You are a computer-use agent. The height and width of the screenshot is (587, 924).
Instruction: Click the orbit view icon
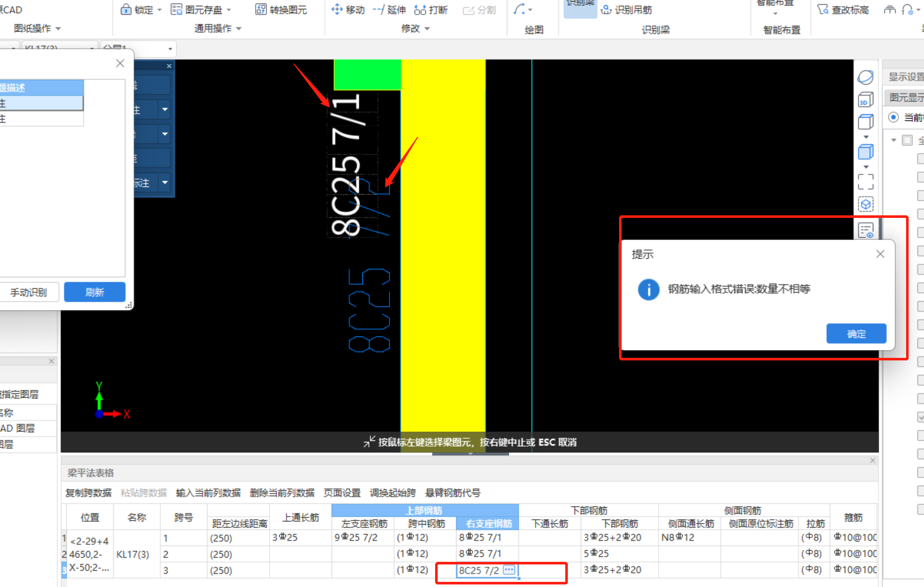(866, 77)
